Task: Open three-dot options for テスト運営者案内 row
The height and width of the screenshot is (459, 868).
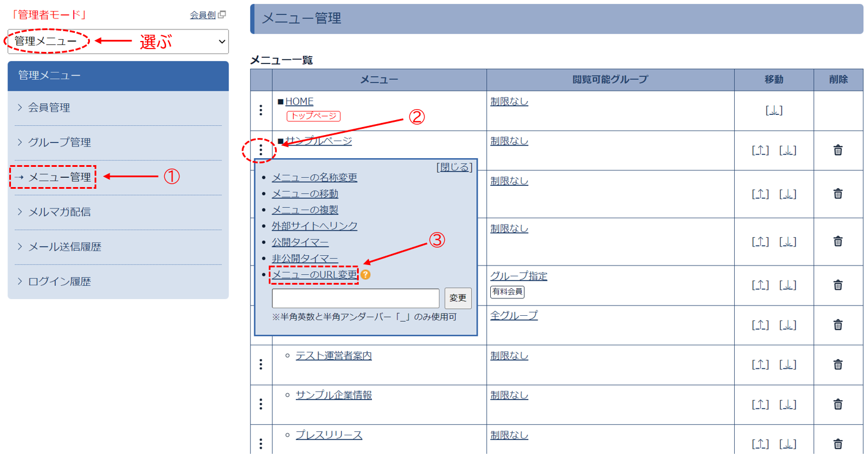Action: (261, 364)
